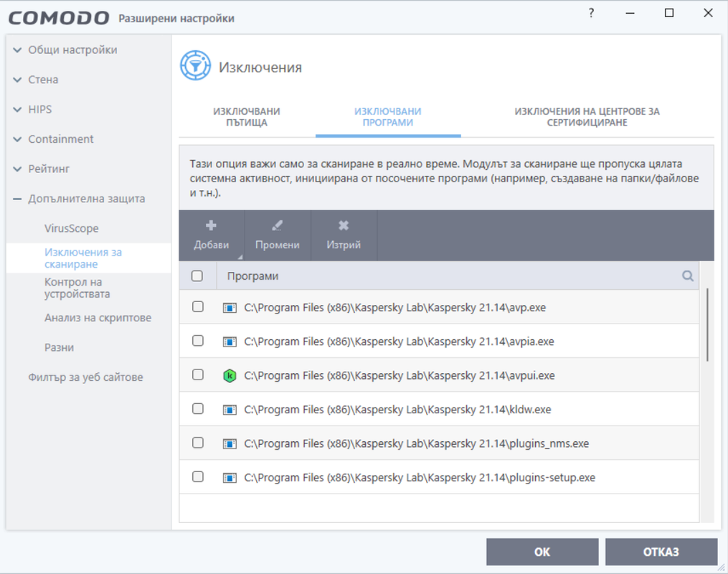Select the plugins-setup.exe path text
728x574 pixels.
(x=420, y=477)
